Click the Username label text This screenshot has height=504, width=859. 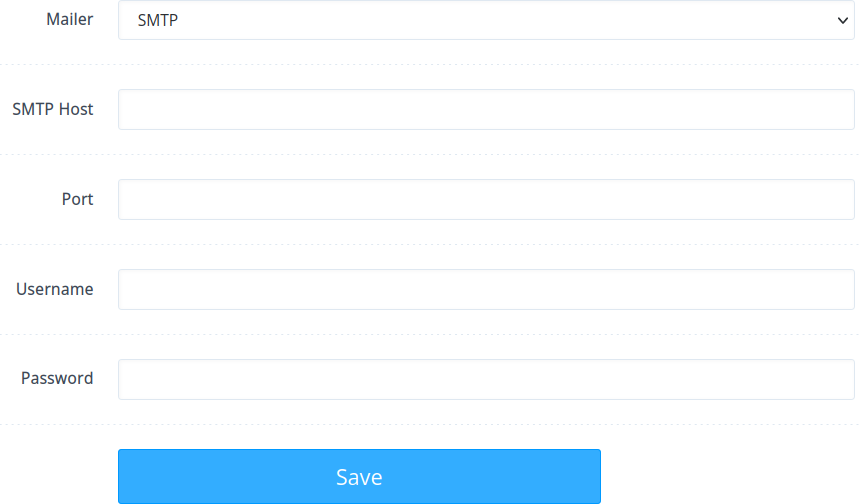55,289
